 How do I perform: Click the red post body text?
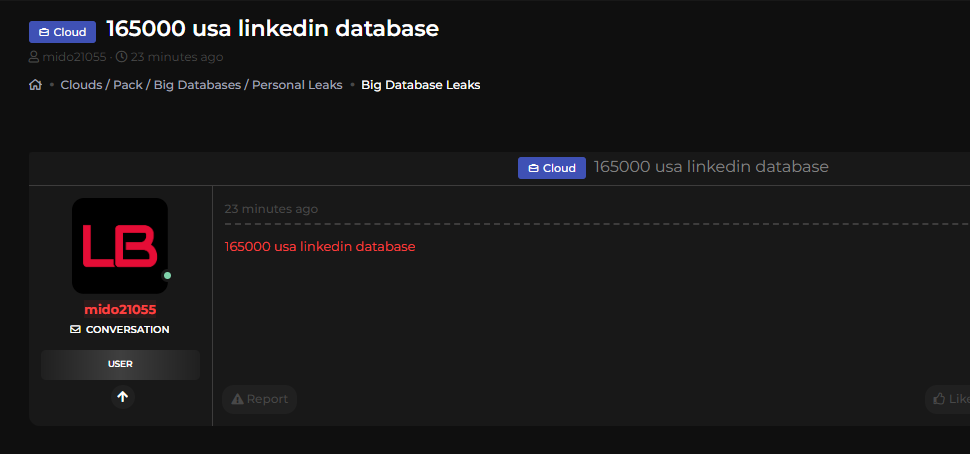tap(319, 246)
